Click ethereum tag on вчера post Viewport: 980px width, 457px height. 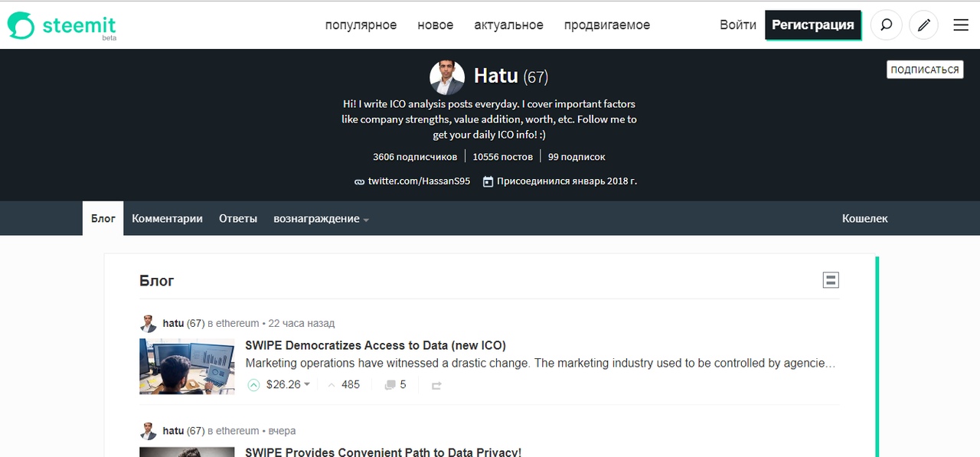tap(237, 431)
